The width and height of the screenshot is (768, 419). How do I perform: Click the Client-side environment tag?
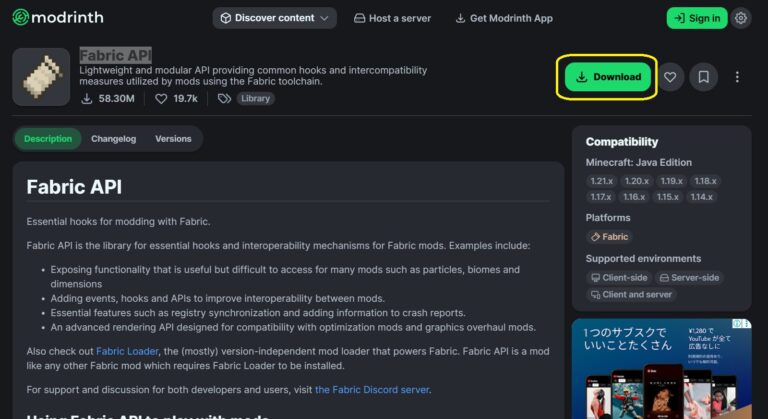coord(618,278)
